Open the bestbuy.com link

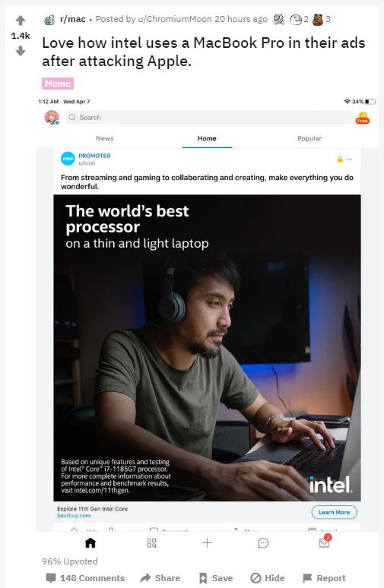[74, 516]
